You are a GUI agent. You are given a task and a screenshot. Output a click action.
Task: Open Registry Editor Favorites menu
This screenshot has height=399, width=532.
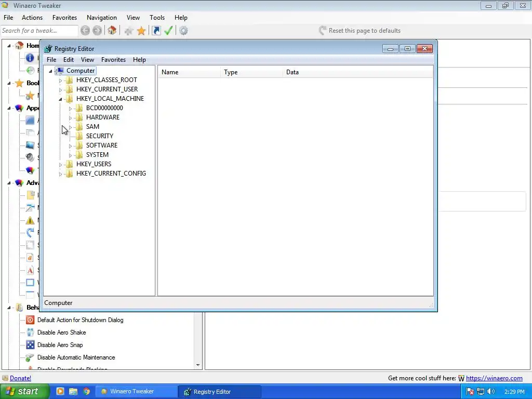(x=113, y=60)
